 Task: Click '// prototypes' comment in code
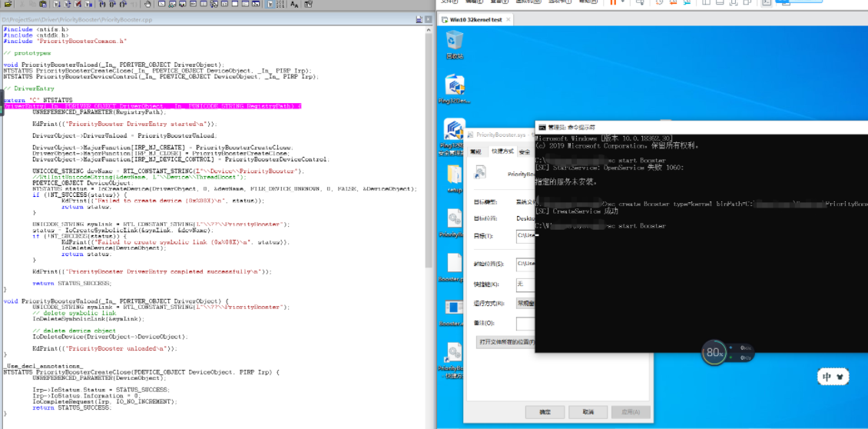pyautogui.click(x=27, y=53)
